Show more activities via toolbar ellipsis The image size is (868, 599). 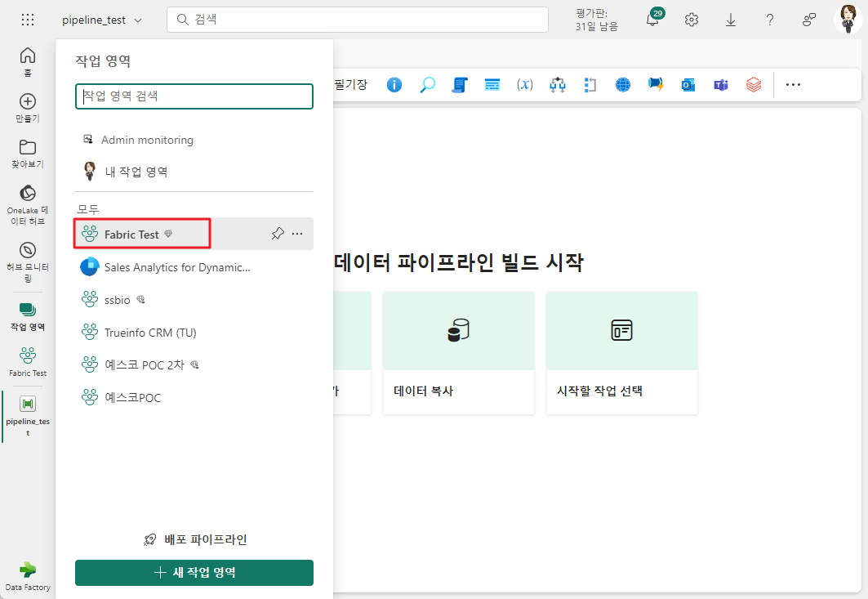click(x=793, y=85)
